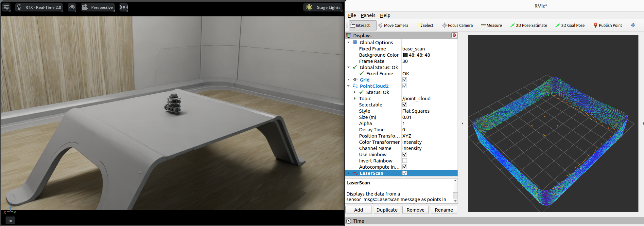Open the Perspective camera menu
Image resolution: width=644 pixels, height=226 pixels.
point(98,7)
